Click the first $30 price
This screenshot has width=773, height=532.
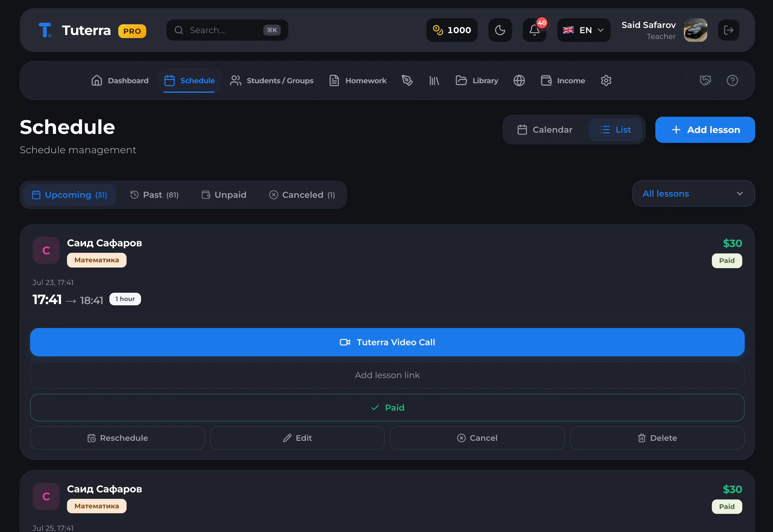tap(732, 243)
